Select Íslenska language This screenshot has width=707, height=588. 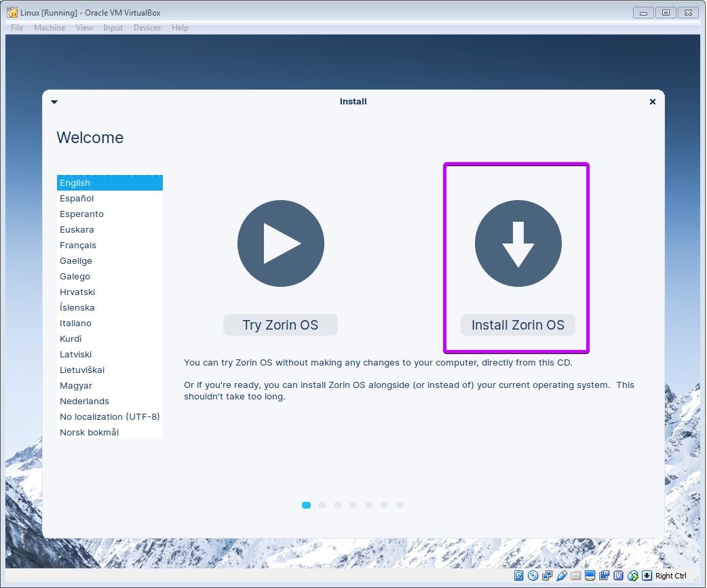tap(109, 308)
